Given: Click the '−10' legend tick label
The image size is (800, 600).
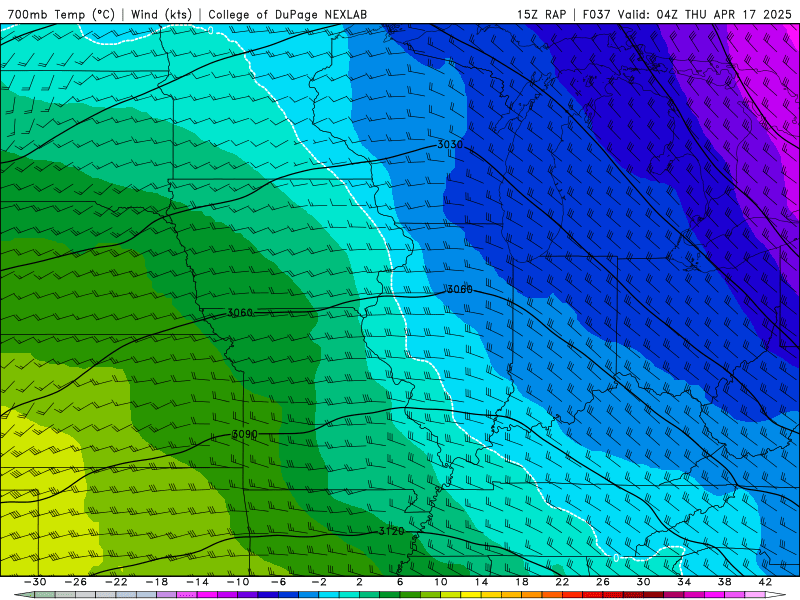Looking at the screenshot, I should point(238,582).
